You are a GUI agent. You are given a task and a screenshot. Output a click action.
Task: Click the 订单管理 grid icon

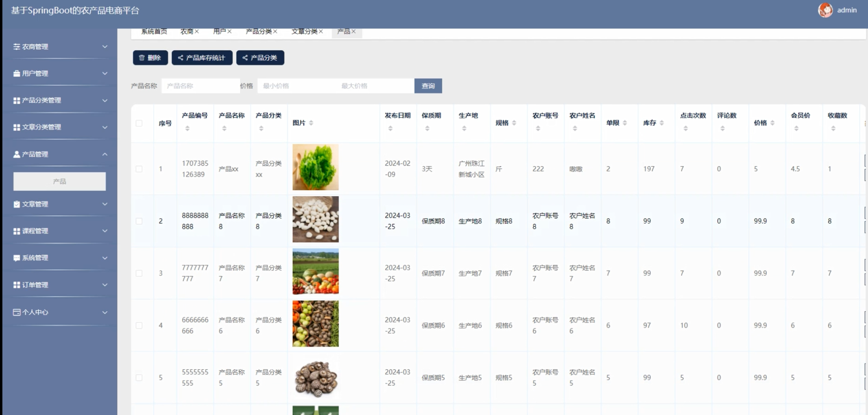[x=17, y=285]
